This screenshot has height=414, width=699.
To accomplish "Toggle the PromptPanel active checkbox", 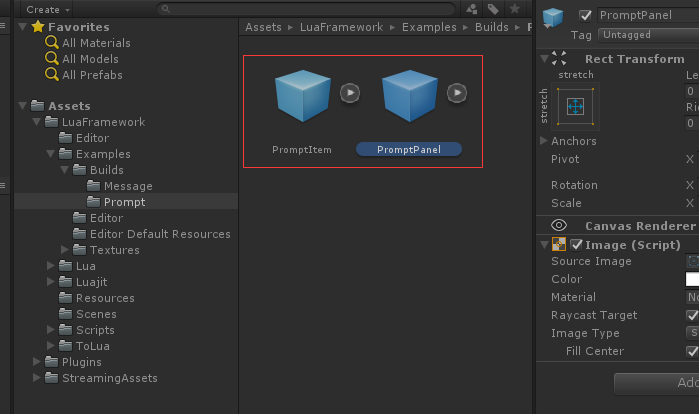I will point(585,16).
